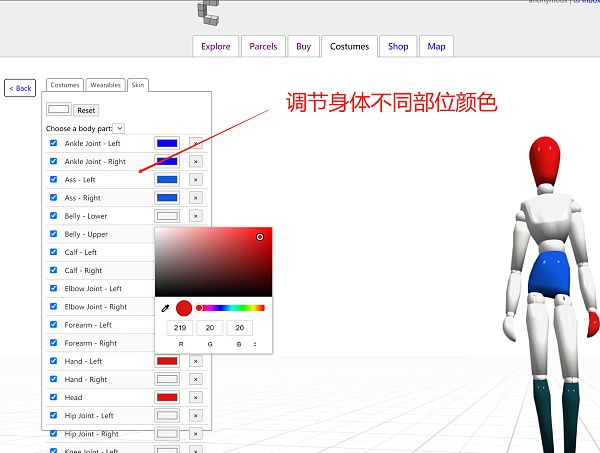Toggle the Calf - Right checkbox
This screenshot has width=600, height=453.
54,270
